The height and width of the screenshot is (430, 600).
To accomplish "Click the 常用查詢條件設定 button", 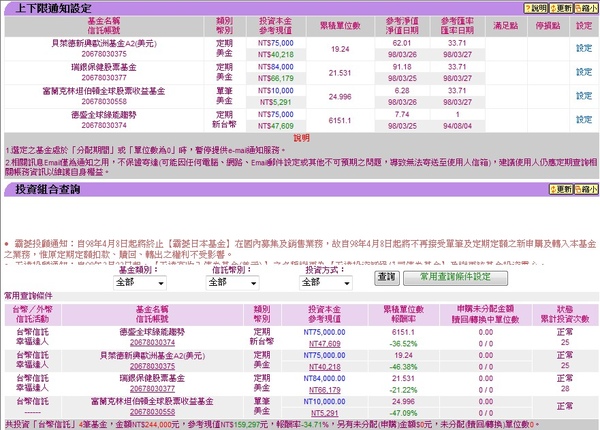I will tap(455, 278).
